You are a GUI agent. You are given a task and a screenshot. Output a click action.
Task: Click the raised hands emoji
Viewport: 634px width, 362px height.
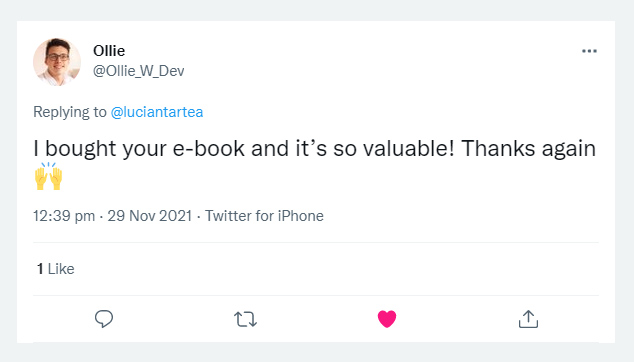pyautogui.click(x=49, y=176)
